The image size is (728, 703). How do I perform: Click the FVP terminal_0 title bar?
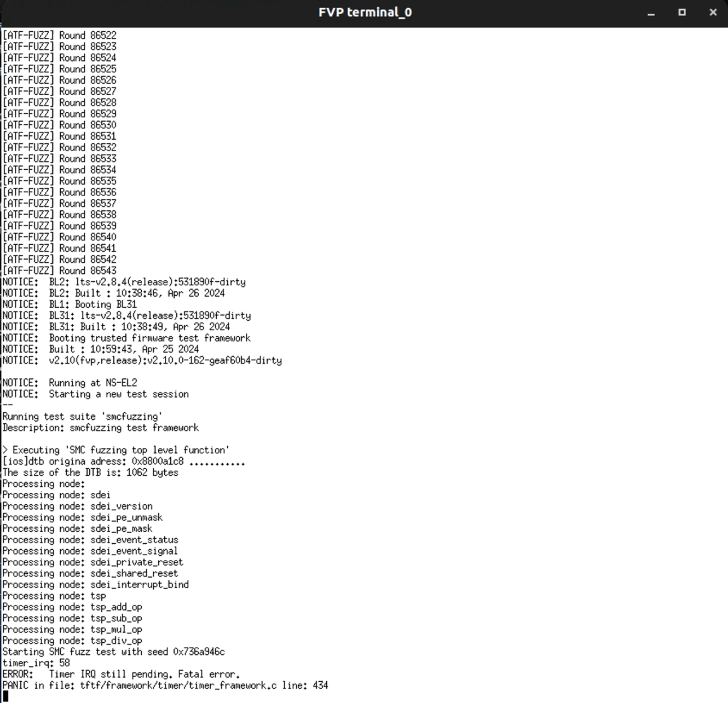365,13
